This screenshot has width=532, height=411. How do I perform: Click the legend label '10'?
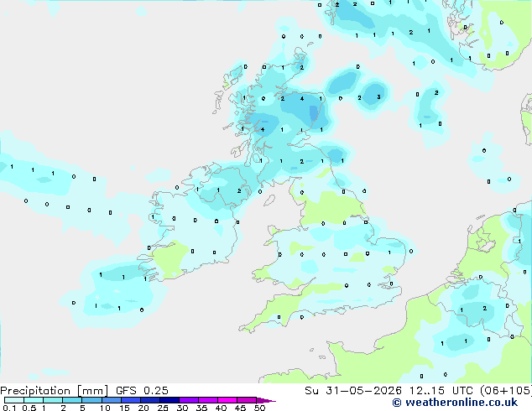[x=105, y=408]
